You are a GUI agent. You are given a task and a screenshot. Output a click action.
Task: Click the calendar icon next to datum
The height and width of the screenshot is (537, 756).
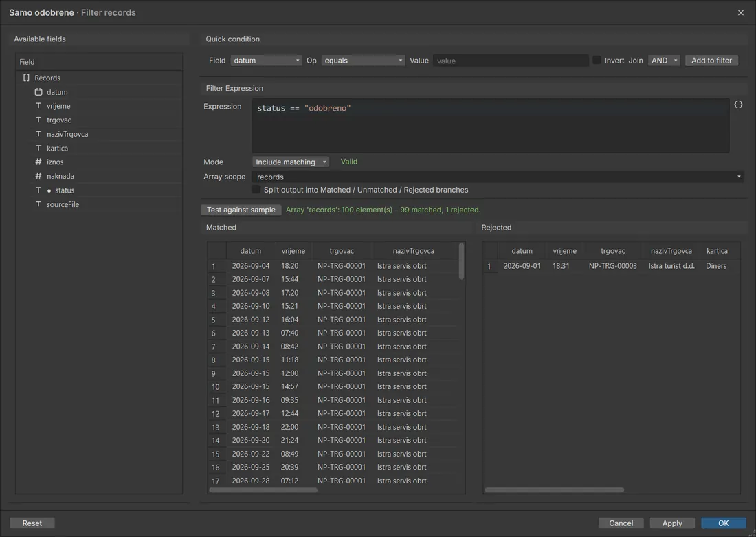38,91
